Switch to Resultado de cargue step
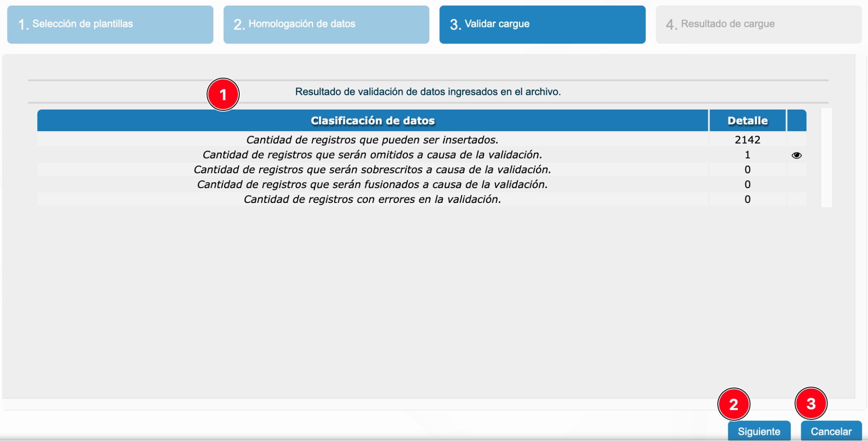868x441 pixels. tap(758, 24)
